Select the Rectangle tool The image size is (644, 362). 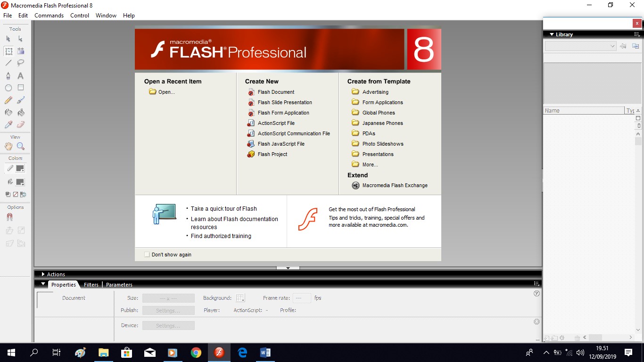tap(21, 88)
